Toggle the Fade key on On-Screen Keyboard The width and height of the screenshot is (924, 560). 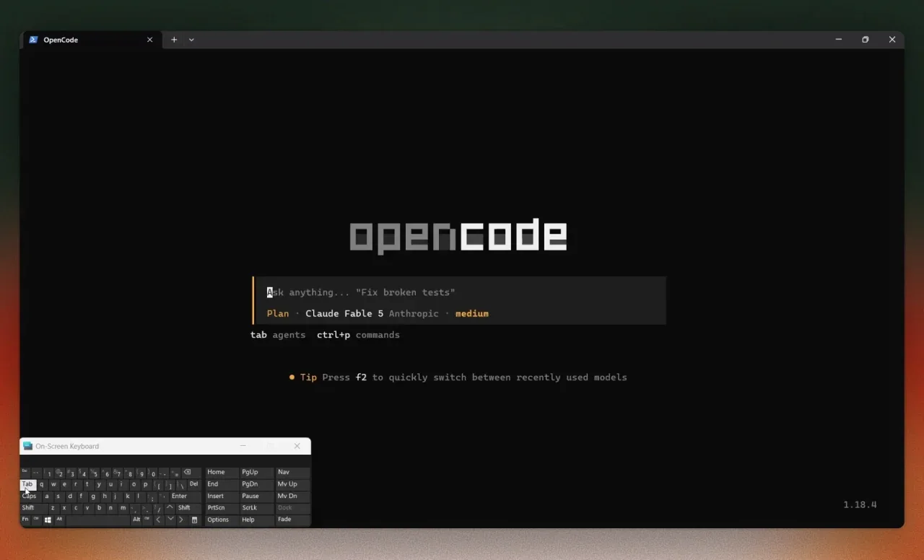tap(292, 520)
